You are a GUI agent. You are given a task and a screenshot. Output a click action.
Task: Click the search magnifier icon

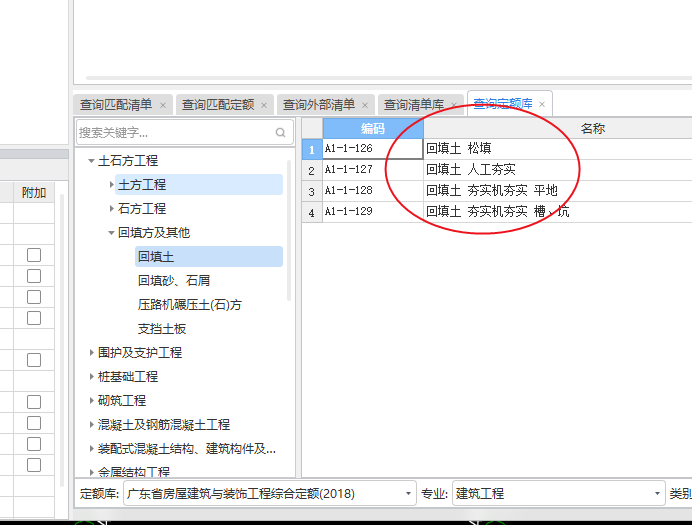(280, 132)
